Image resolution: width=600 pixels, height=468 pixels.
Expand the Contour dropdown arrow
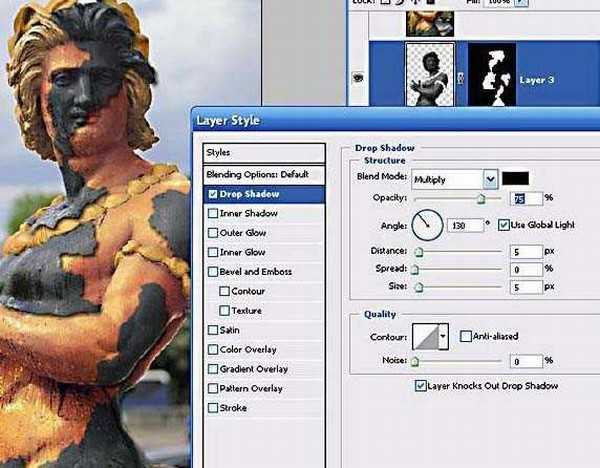(x=443, y=337)
